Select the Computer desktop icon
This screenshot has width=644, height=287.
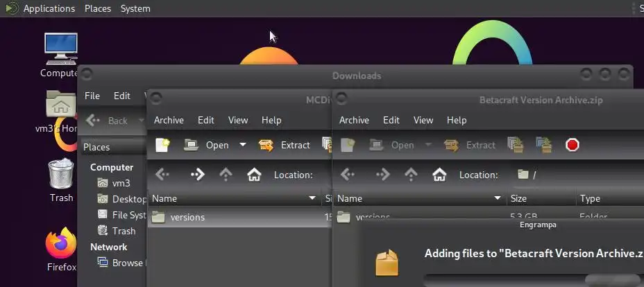pyautogui.click(x=60, y=55)
